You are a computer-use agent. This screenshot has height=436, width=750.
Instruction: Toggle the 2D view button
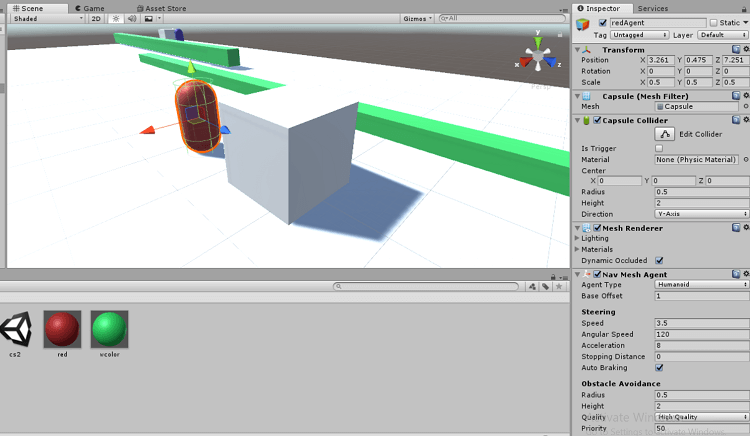click(x=95, y=18)
